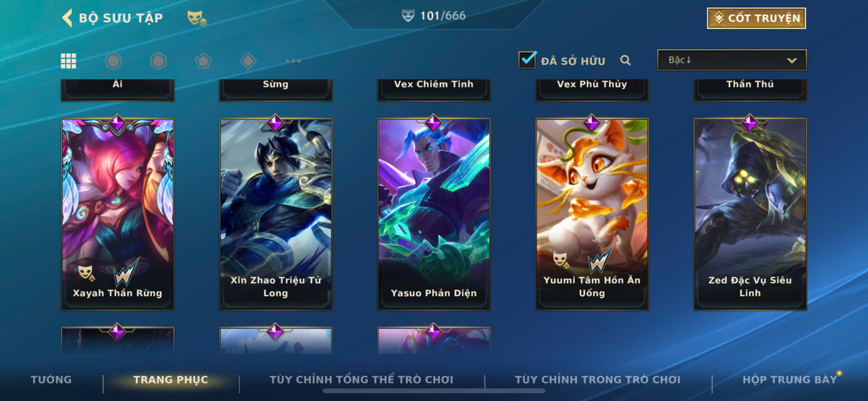Open Tùy Chỉnh Trong Trò Chơi tab
This screenshot has height=401, width=868.
pyautogui.click(x=597, y=379)
